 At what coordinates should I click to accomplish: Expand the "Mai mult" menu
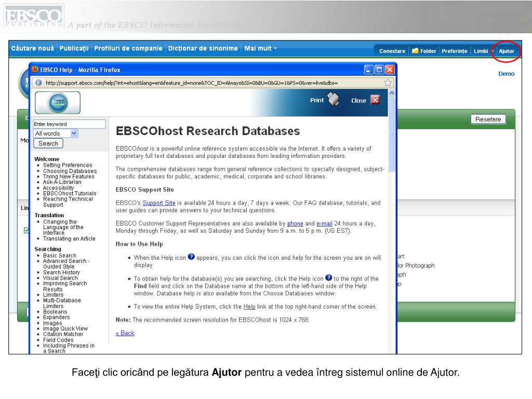point(261,48)
